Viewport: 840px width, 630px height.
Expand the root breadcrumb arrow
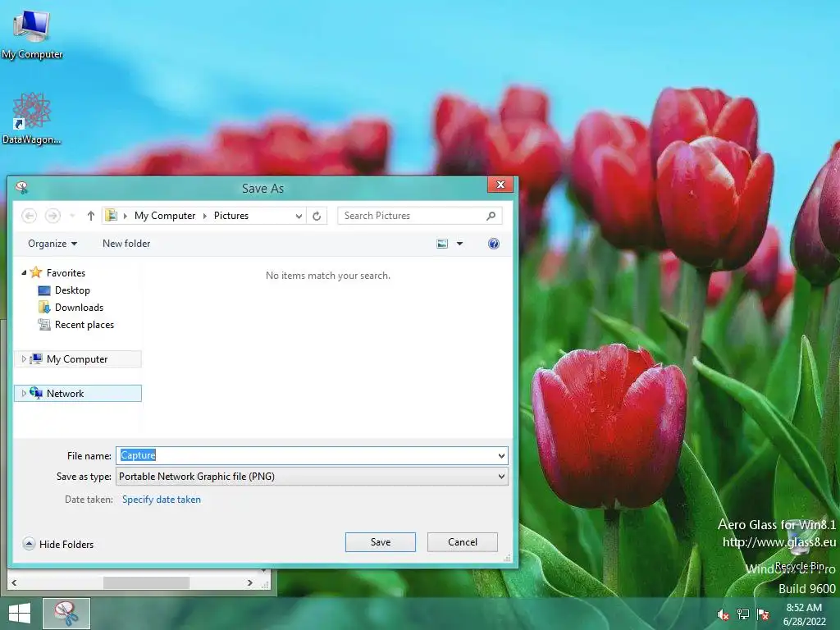pyautogui.click(x=126, y=216)
